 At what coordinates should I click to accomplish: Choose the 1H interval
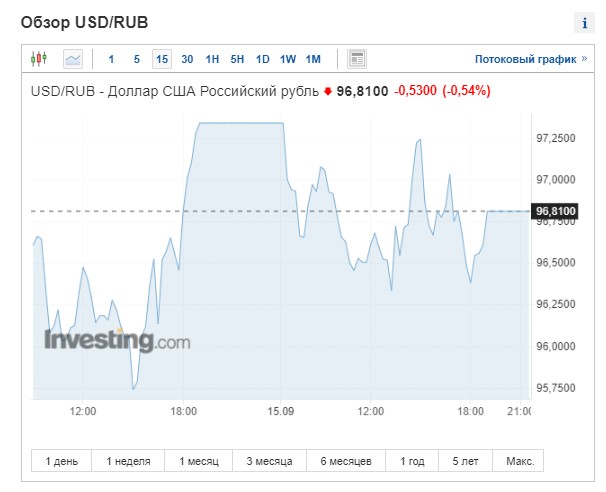212,59
